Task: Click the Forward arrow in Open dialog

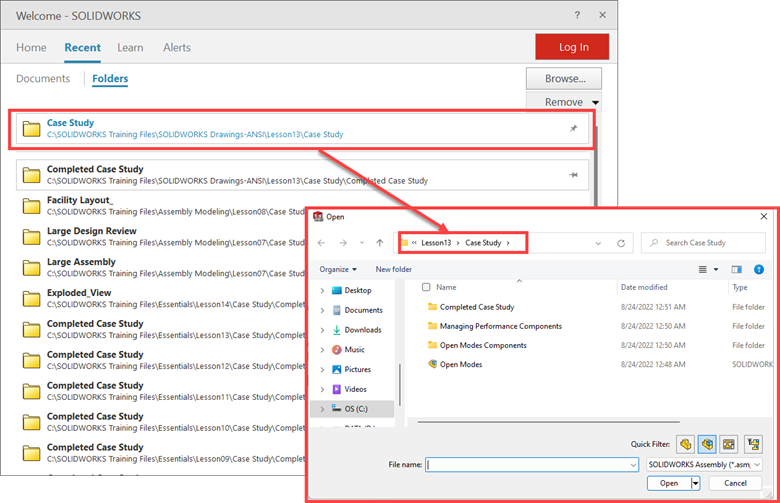Action: click(343, 243)
